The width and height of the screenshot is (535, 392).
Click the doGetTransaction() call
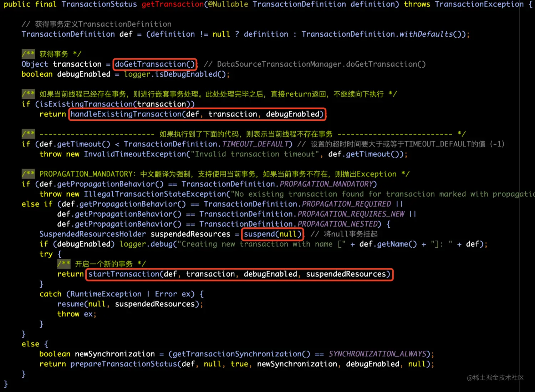pos(155,64)
